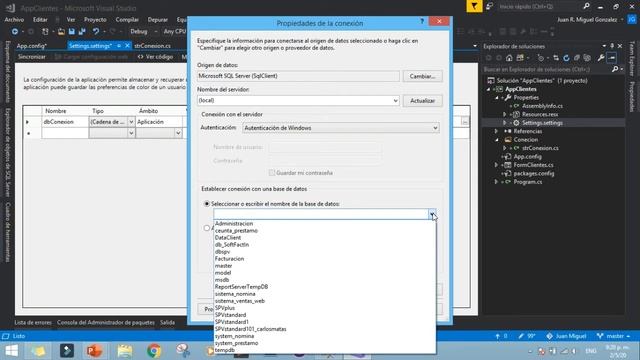Select 'Seleccionar o escribir el nombre' radio button
640x360 pixels.
coord(207,204)
